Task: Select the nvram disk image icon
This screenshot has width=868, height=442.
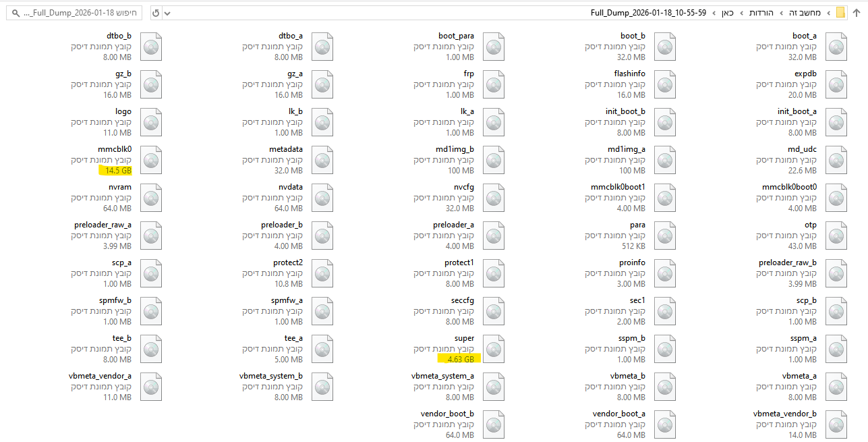Action: click(x=151, y=198)
